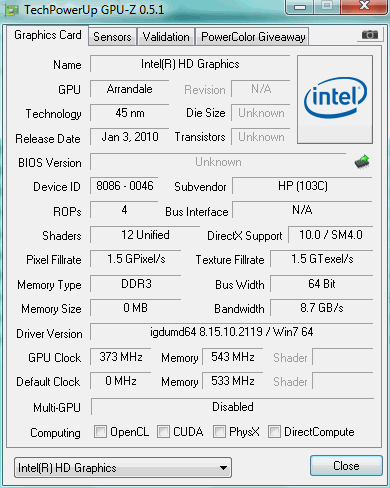Viewport: 390px width, 488px height.
Task: Click Pixel Fillrate 1.5 GPixel/s
Action: [136, 259]
